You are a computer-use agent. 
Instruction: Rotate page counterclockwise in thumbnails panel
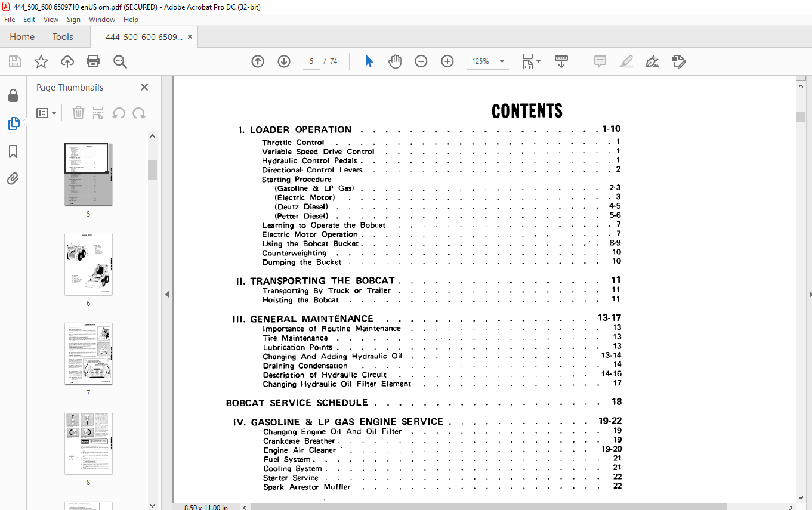coord(119,113)
